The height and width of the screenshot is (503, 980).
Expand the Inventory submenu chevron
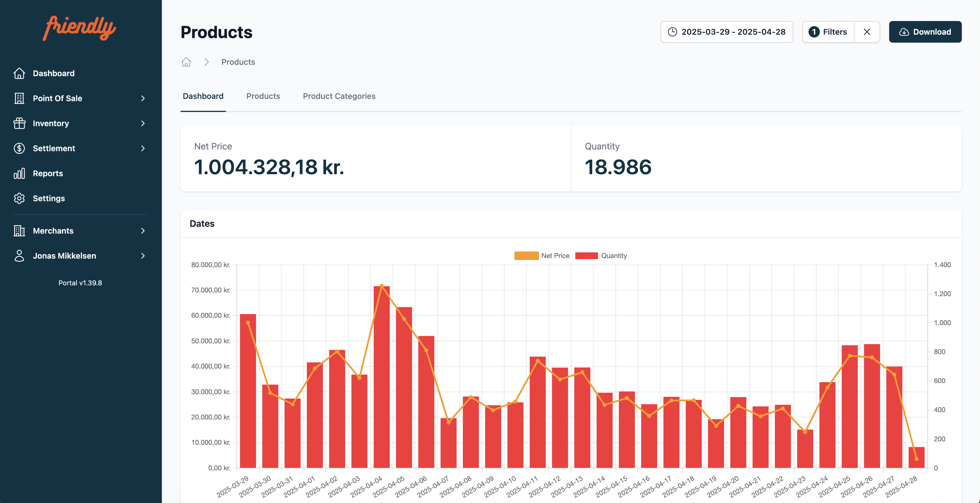click(143, 123)
